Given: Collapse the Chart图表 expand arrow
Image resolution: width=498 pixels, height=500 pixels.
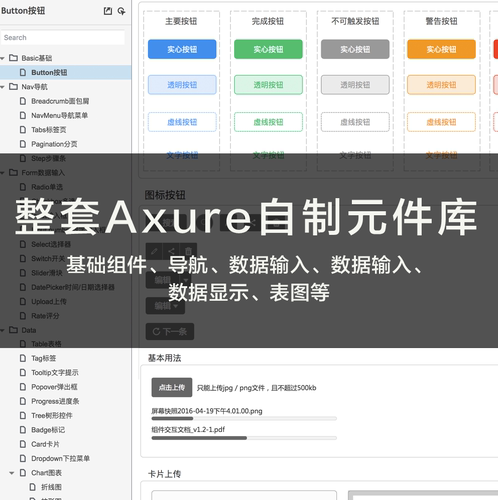Looking at the screenshot, I should (x=12, y=473).
